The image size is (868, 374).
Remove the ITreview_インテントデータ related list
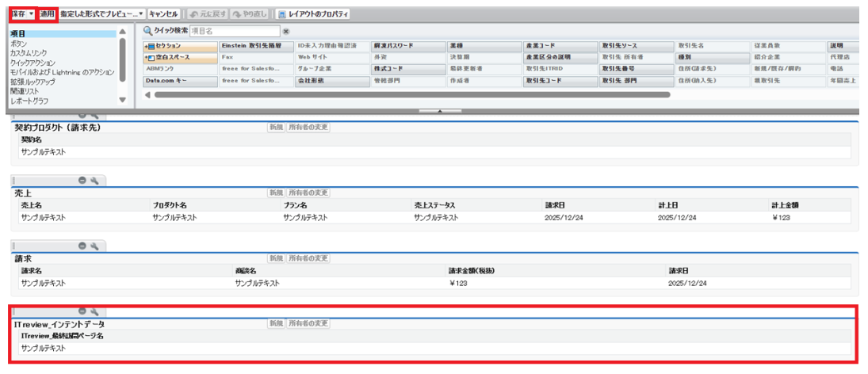click(82, 311)
